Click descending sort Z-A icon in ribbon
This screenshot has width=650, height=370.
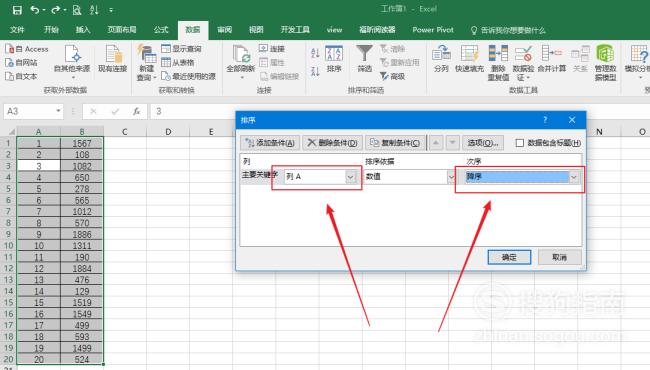[x=315, y=71]
